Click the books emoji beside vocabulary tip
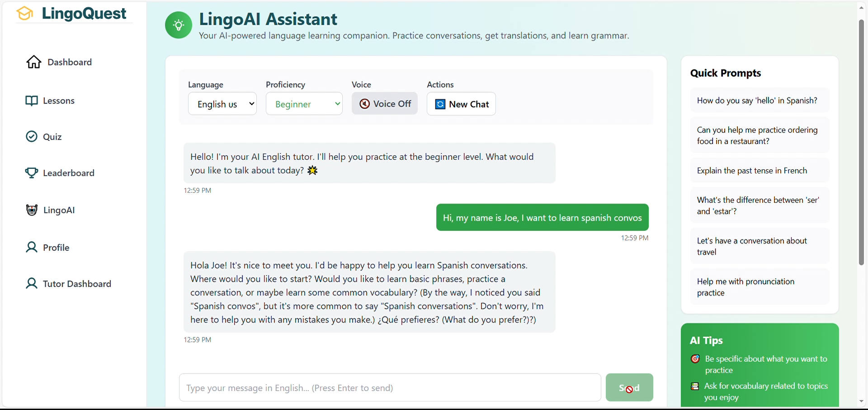 pyautogui.click(x=695, y=386)
